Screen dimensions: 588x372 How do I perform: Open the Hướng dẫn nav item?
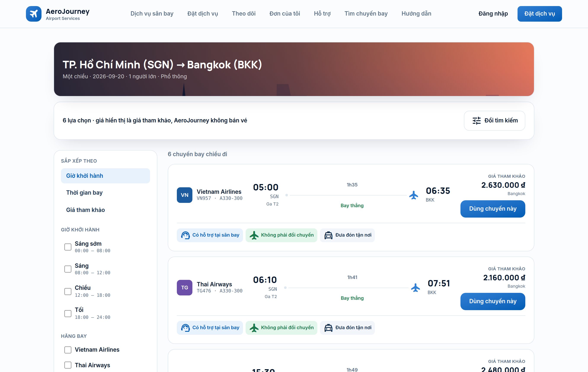coord(416,14)
